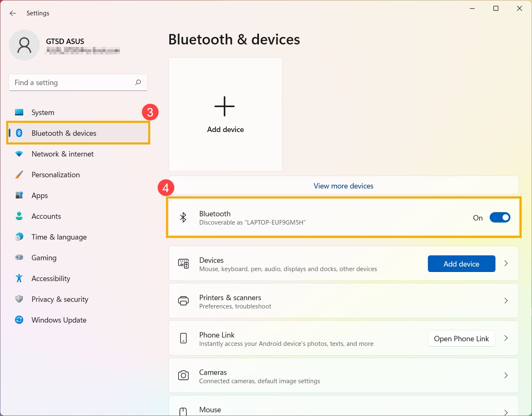532x416 pixels.
Task: Select Network & internet category
Action: pos(78,154)
